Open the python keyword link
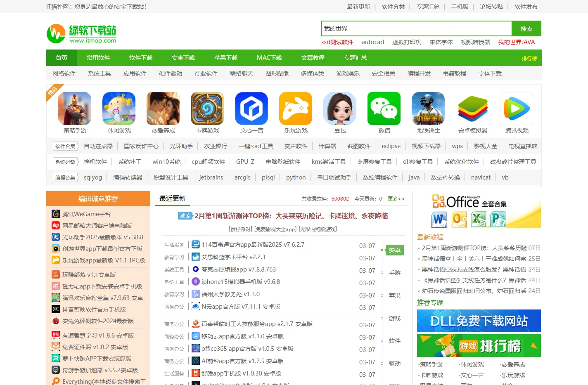Screen dimensions: 588x385 click(296, 177)
